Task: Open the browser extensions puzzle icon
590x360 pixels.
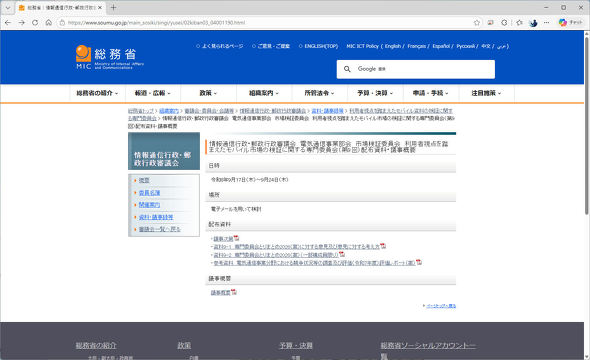Action: tap(504, 23)
